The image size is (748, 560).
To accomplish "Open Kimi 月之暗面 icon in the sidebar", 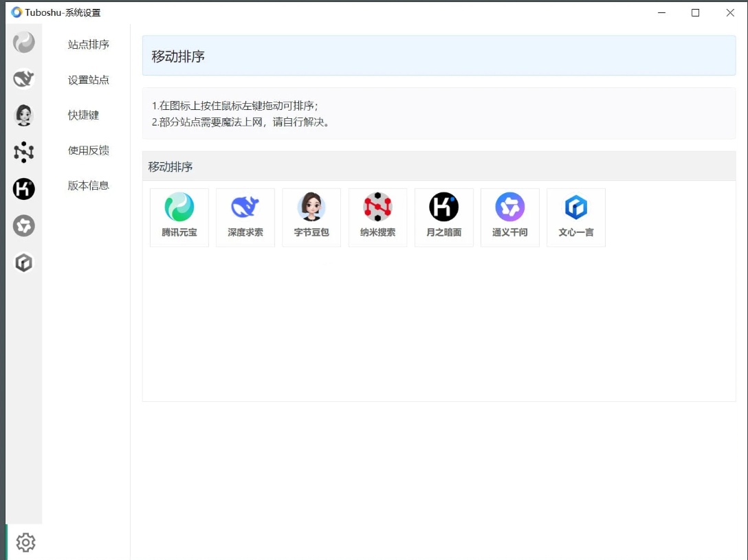I will (x=24, y=189).
